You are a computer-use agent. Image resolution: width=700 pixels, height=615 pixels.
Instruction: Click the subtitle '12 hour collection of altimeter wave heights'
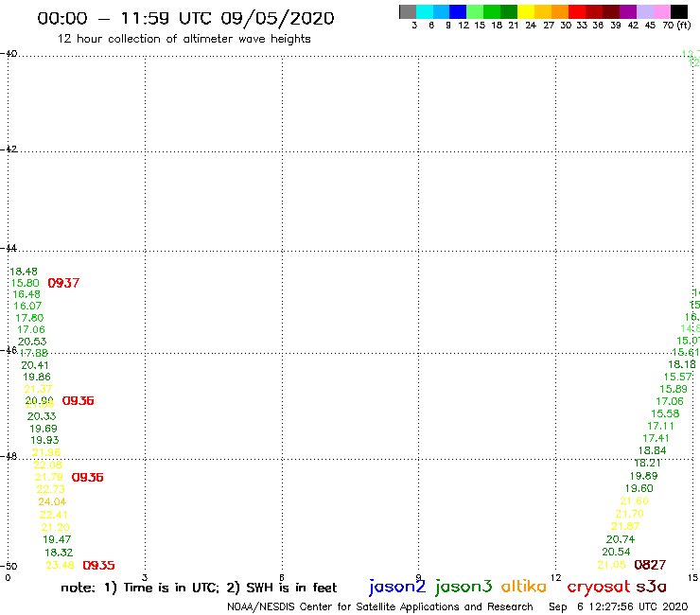184,39
